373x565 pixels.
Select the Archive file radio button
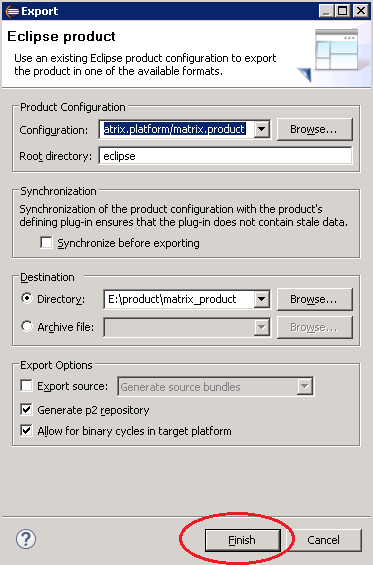click(27, 326)
